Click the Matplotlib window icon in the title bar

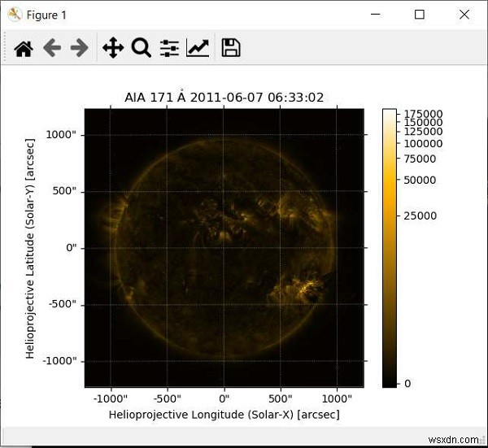14,15
